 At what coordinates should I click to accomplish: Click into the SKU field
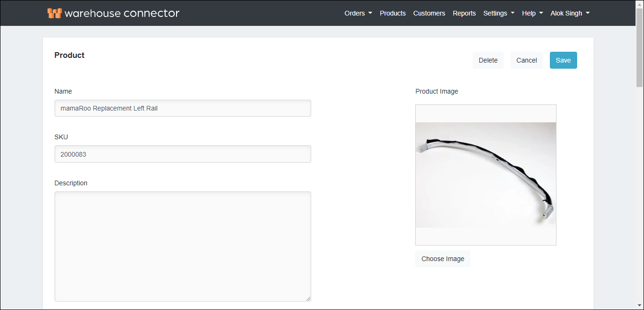(x=183, y=154)
